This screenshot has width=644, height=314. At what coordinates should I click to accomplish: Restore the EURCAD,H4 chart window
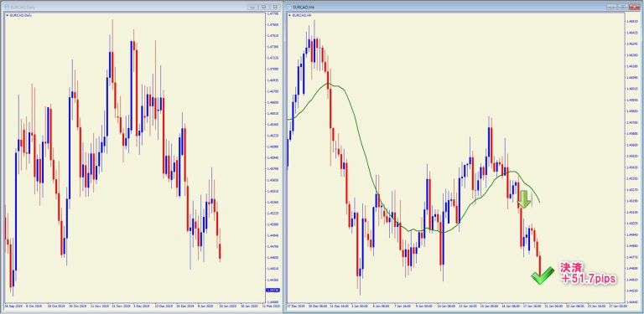point(623,7)
